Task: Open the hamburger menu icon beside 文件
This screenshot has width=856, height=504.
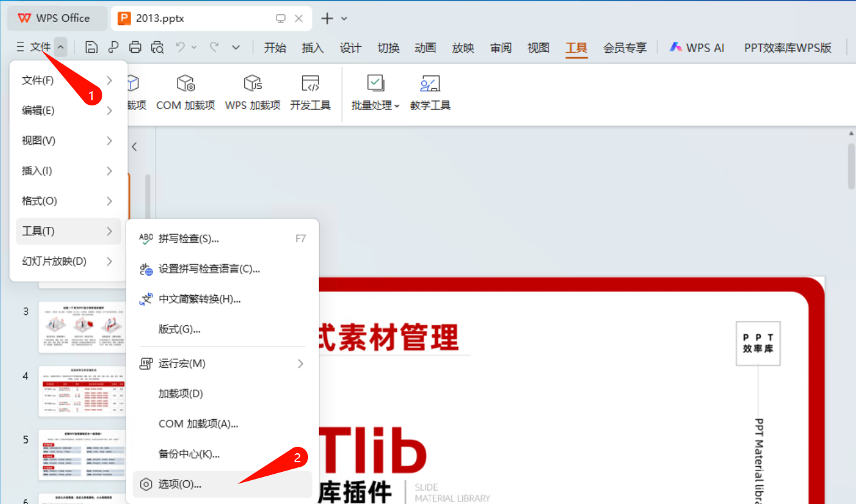Action: 20,47
